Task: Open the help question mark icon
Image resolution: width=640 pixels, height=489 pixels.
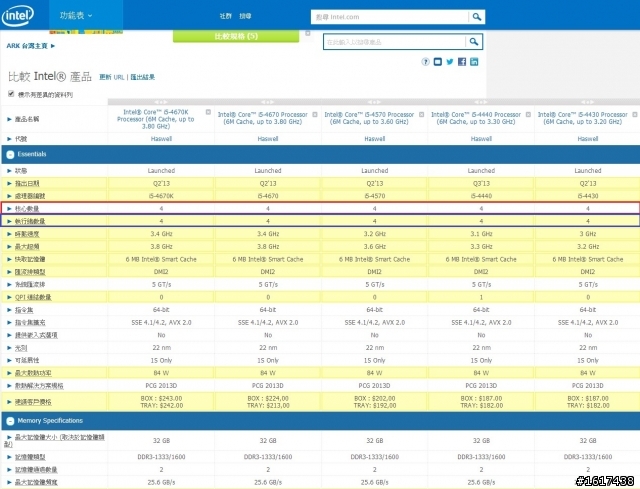Action: click(425, 62)
